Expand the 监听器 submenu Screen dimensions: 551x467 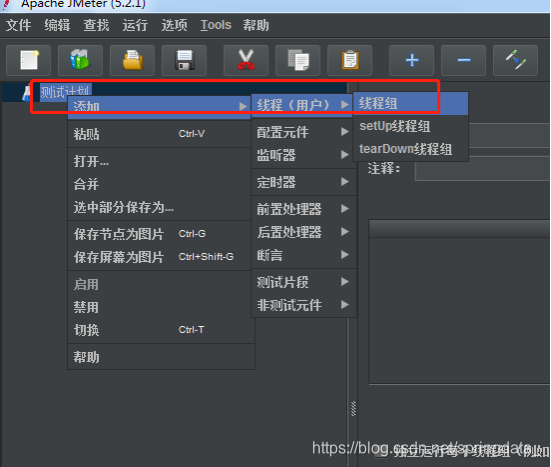pos(304,155)
